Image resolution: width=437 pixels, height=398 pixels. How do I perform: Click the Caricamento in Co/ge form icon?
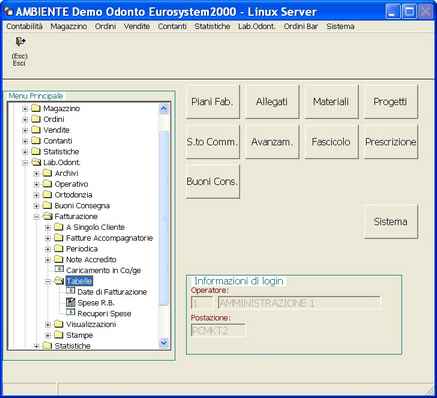pos(59,269)
